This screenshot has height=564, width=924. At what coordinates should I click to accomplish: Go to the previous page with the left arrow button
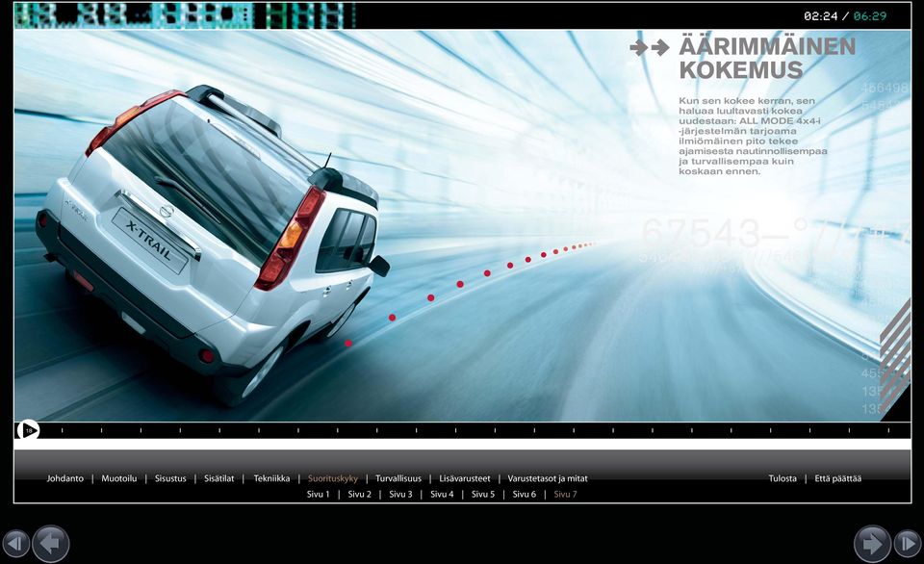coord(51,544)
